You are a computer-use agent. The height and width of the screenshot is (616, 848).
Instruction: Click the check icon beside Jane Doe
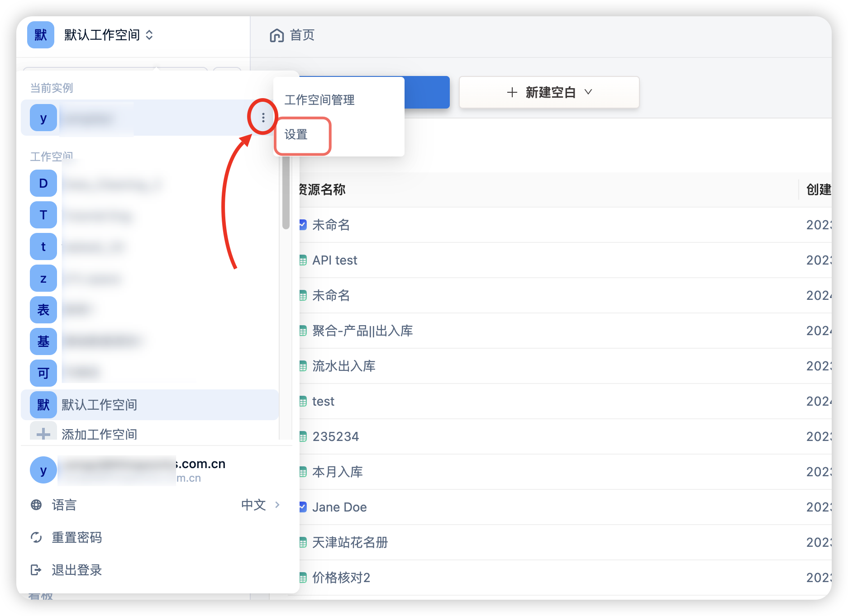303,507
